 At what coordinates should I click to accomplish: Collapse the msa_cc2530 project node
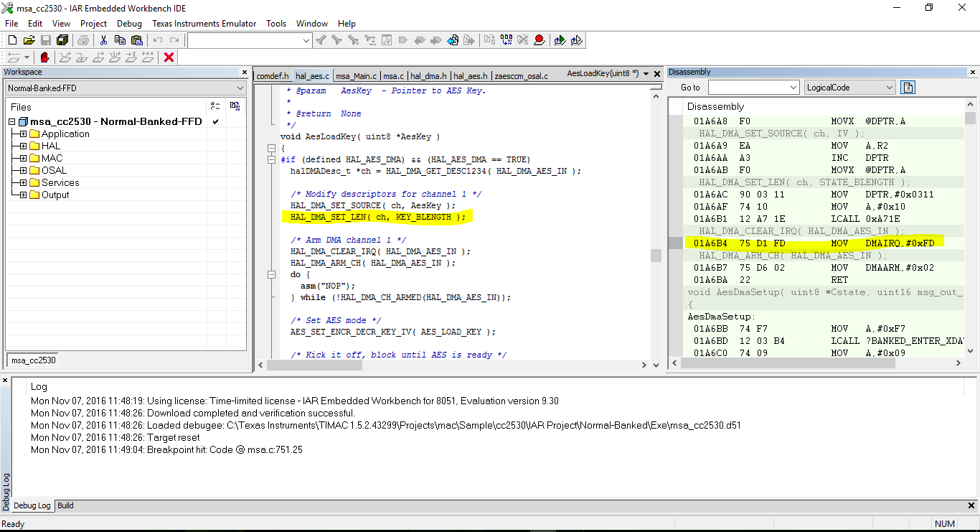point(11,122)
